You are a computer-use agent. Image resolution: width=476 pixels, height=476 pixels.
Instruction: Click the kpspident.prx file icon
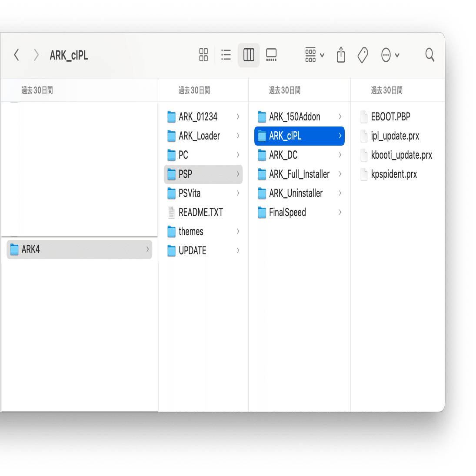[364, 174]
